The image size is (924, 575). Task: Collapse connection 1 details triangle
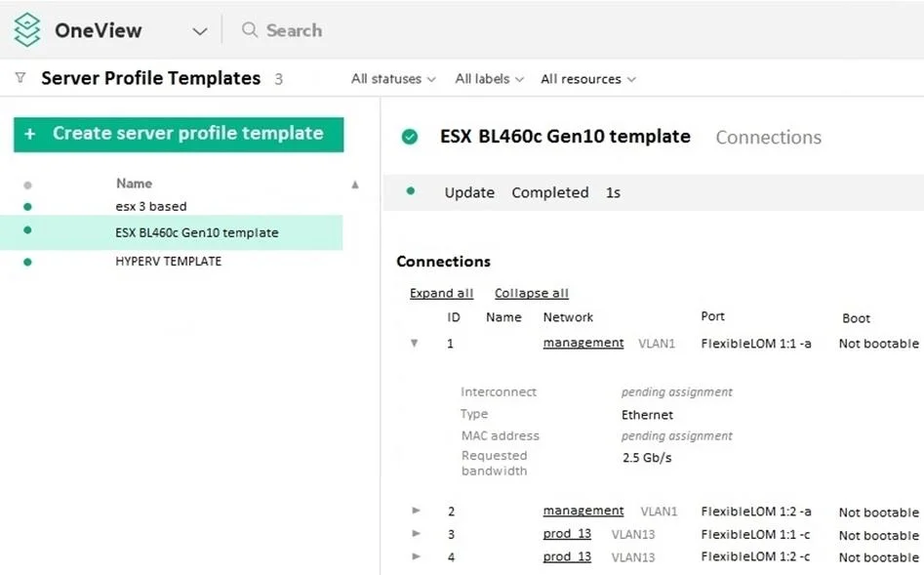(x=415, y=344)
